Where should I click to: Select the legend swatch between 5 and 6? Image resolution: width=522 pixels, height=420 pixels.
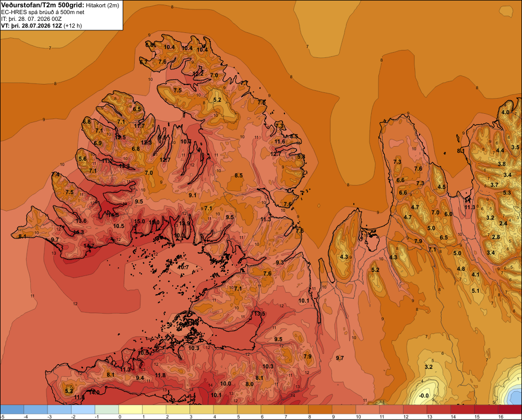[x=250, y=410]
